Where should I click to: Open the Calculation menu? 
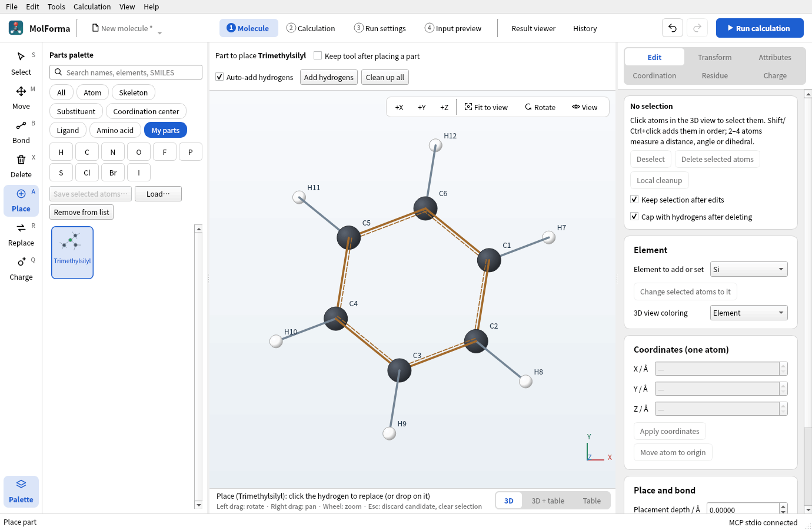(x=92, y=6)
